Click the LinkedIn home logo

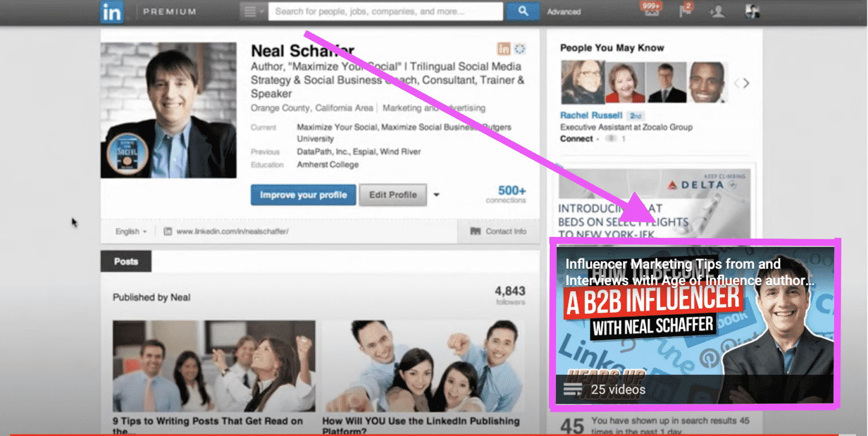click(x=111, y=12)
